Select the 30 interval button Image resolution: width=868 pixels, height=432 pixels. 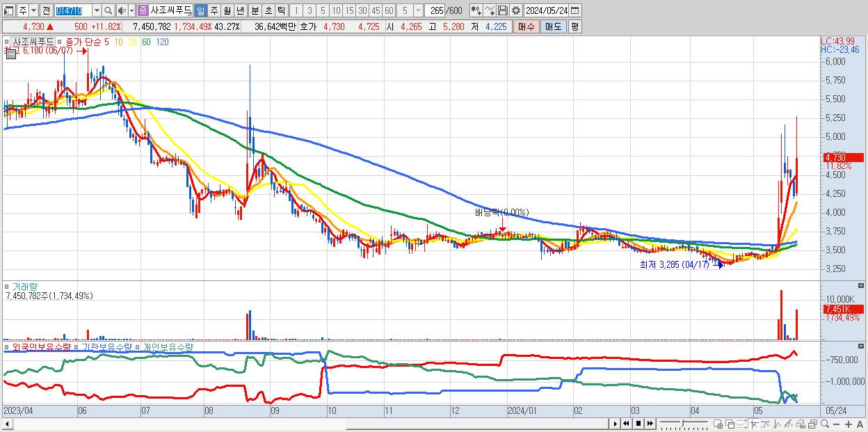pos(362,10)
